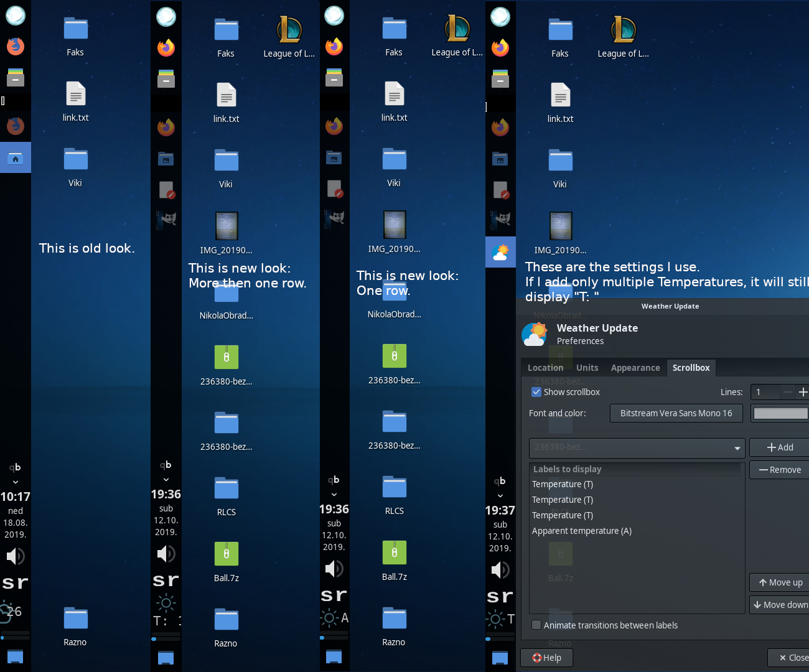Open the label type combo box dropdown
809x672 pixels.
click(637, 448)
